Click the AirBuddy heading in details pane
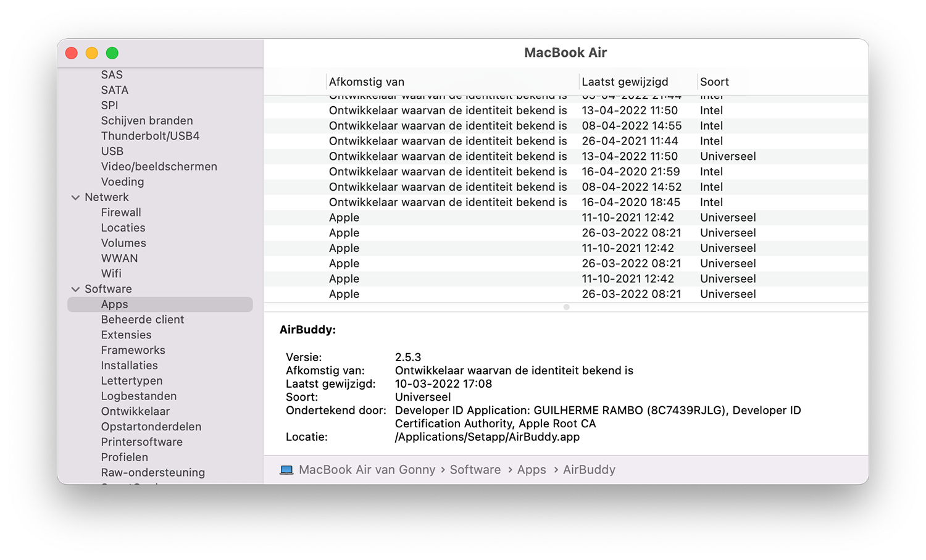The height and width of the screenshot is (560, 926). [307, 330]
